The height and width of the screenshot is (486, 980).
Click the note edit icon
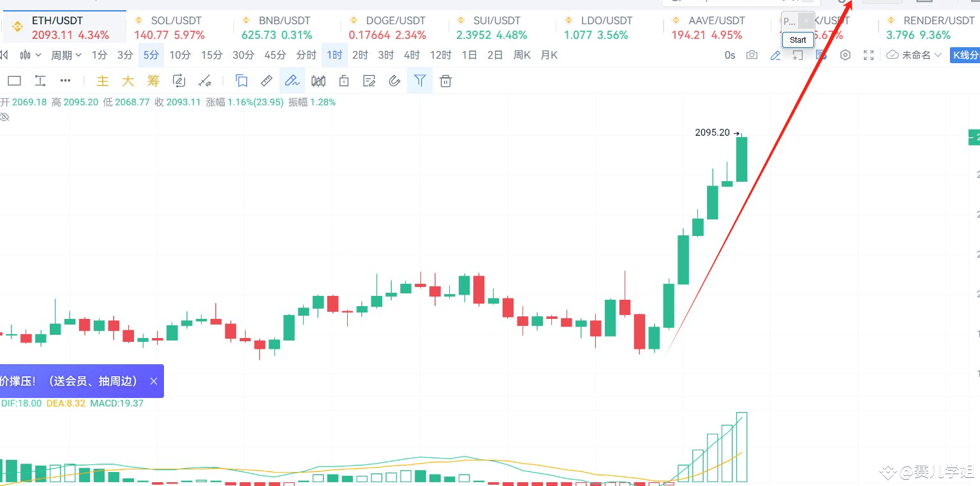(x=369, y=81)
